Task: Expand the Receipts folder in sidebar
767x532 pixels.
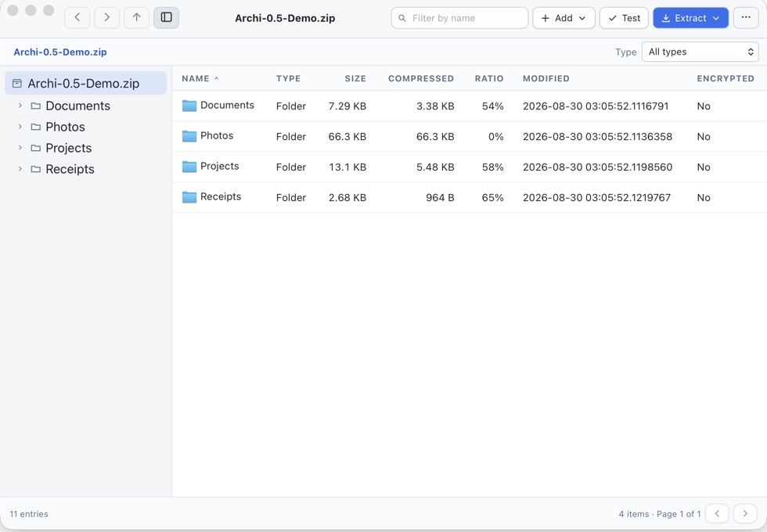Action: point(20,169)
